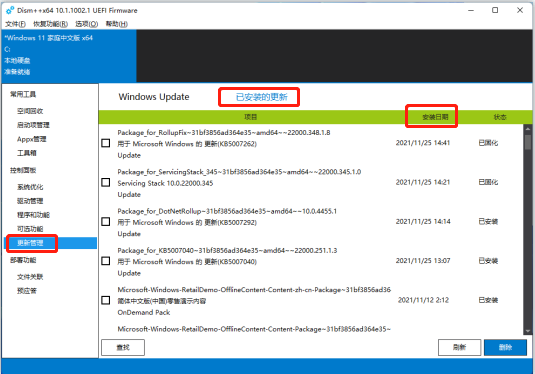This screenshot has width=535, height=374.
Task: Click the date 2021/11/25 14:41
Action: 423,143
